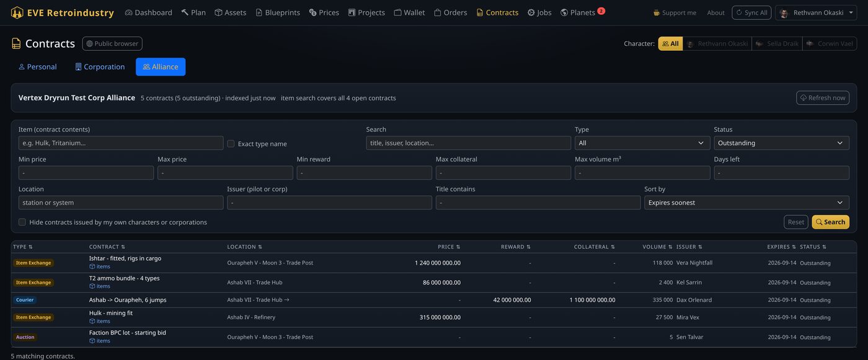The width and height of the screenshot is (868, 360).
Task: Sort the table by Status column
Action: pyautogui.click(x=813, y=247)
